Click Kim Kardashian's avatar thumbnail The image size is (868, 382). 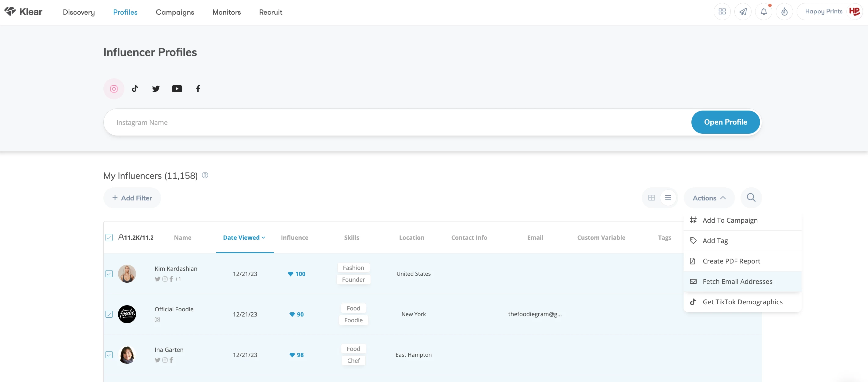[127, 274]
